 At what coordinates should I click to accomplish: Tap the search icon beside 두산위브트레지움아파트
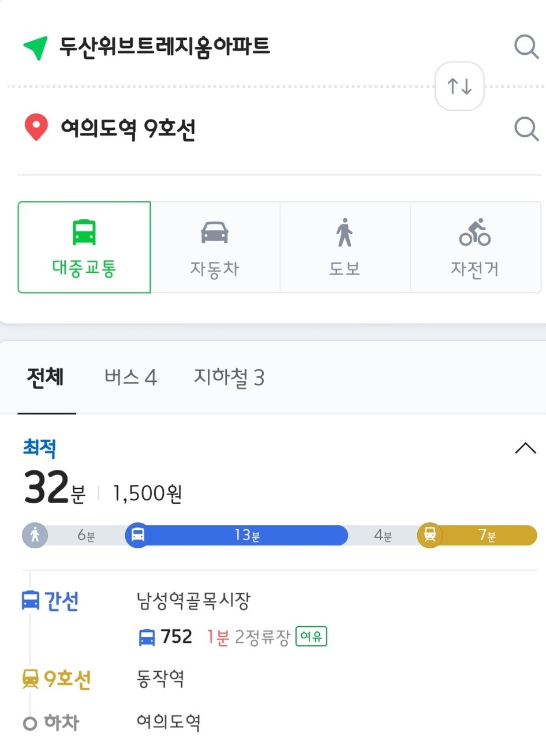tap(526, 46)
